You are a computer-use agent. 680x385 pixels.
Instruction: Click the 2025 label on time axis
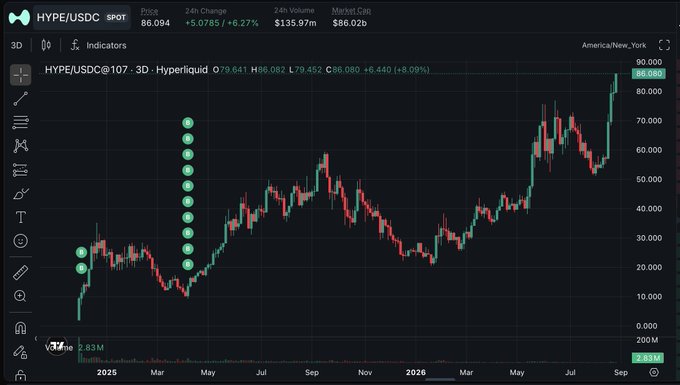pyautogui.click(x=107, y=372)
